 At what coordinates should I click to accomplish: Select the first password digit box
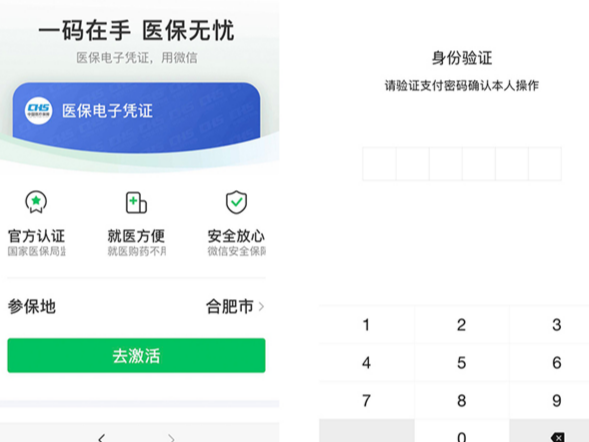click(379, 164)
